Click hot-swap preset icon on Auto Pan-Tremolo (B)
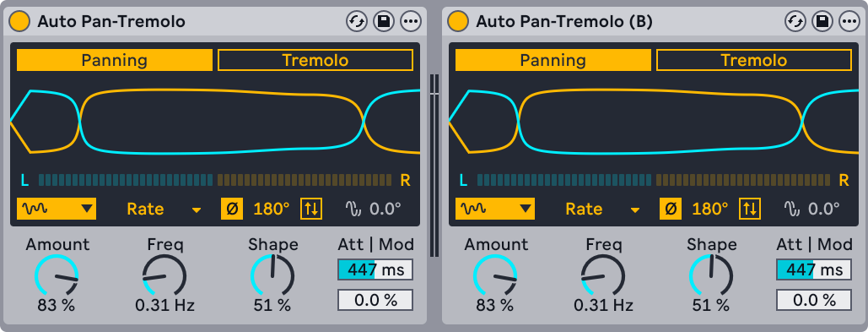868x332 pixels. 795,22
